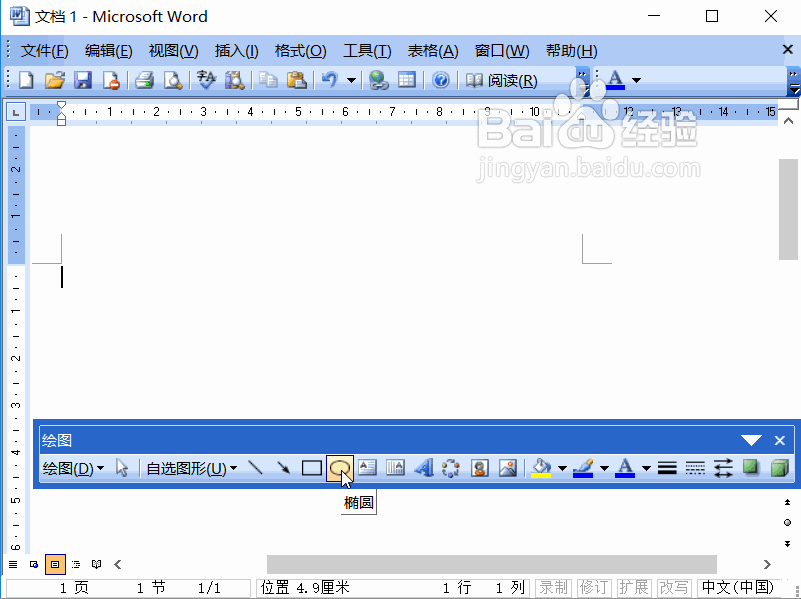Open a file with the Open folder icon
This screenshot has width=801, height=599.
pyautogui.click(x=55, y=80)
